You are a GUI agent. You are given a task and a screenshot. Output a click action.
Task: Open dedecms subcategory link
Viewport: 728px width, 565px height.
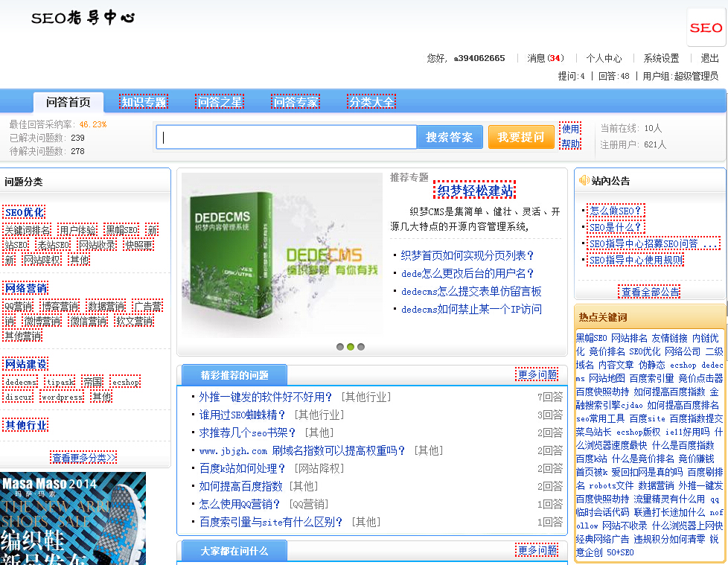pyautogui.click(x=21, y=382)
